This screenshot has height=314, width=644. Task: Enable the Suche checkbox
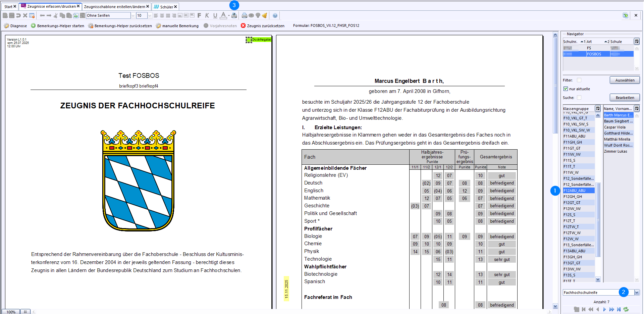tap(579, 98)
